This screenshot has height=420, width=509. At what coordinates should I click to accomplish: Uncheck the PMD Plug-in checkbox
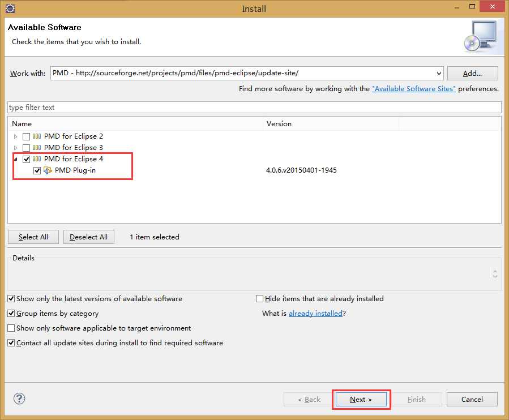click(37, 170)
